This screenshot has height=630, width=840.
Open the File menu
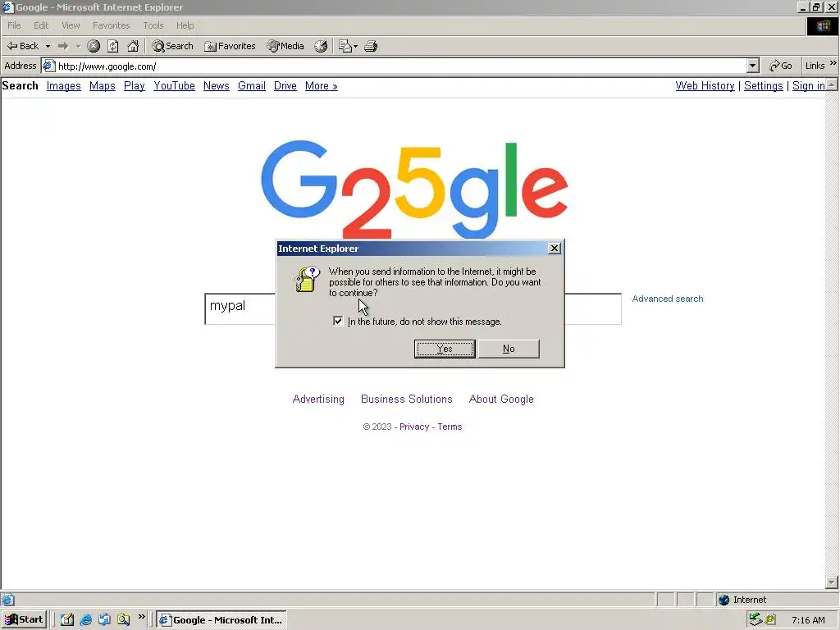(x=14, y=25)
